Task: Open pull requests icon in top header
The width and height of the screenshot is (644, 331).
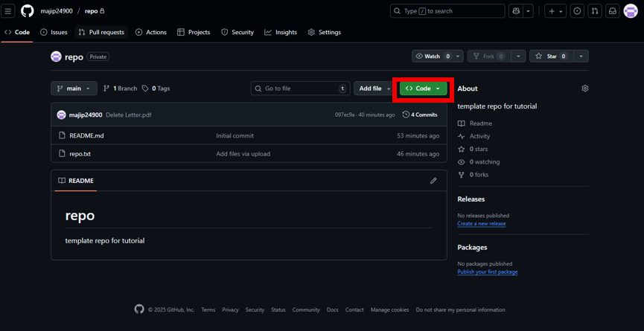Action: click(x=595, y=11)
